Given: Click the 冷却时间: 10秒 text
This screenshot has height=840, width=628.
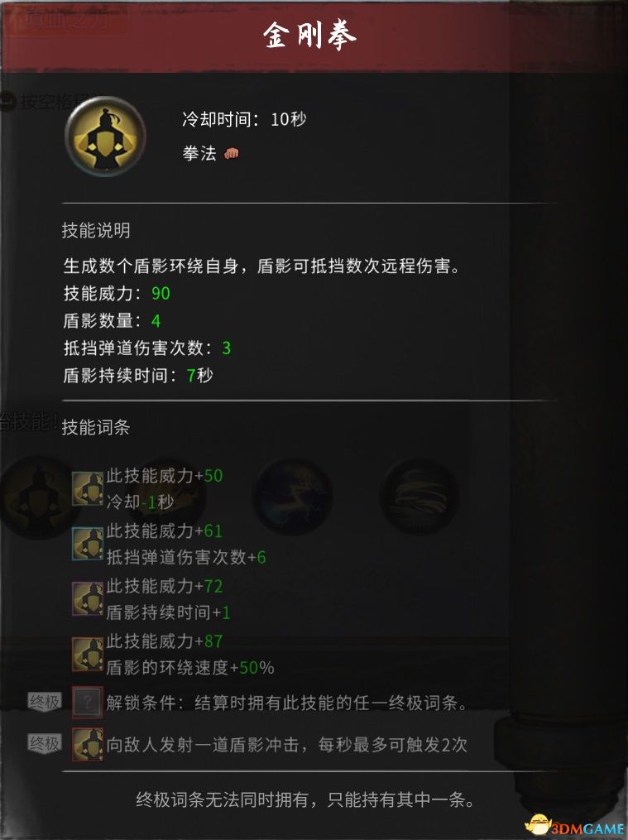Looking at the screenshot, I should (244, 119).
